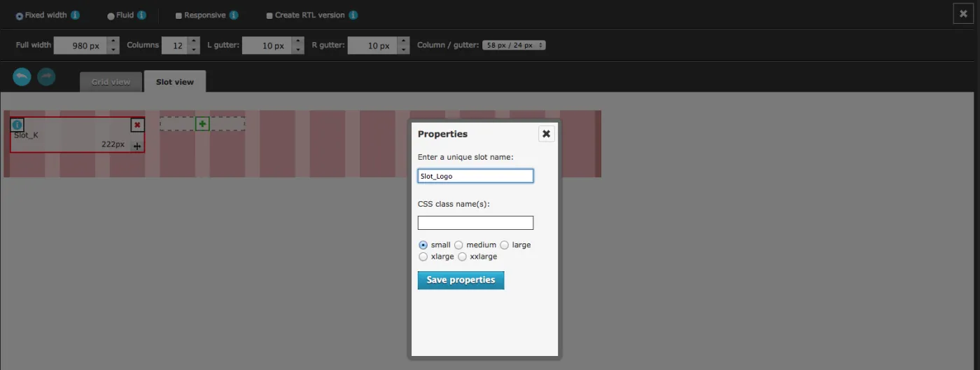Screen dimensions: 980x370
Task: Click the undo arrow icon
Action: pyautogui.click(x=22, y=76)
